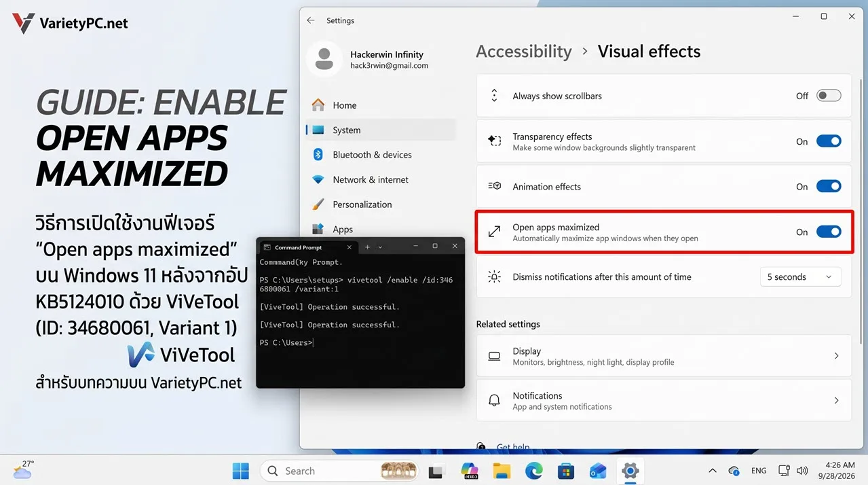
Task: Click the network tray icon
Action: coord(784,471)
